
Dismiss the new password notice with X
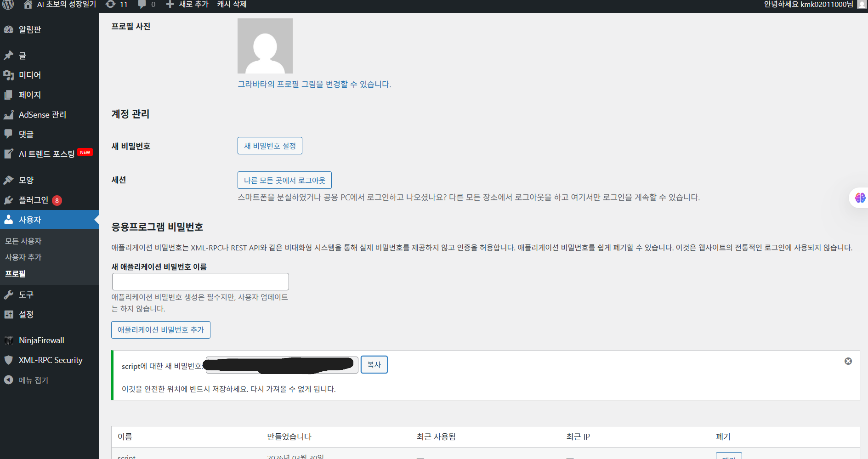[848, 361]
